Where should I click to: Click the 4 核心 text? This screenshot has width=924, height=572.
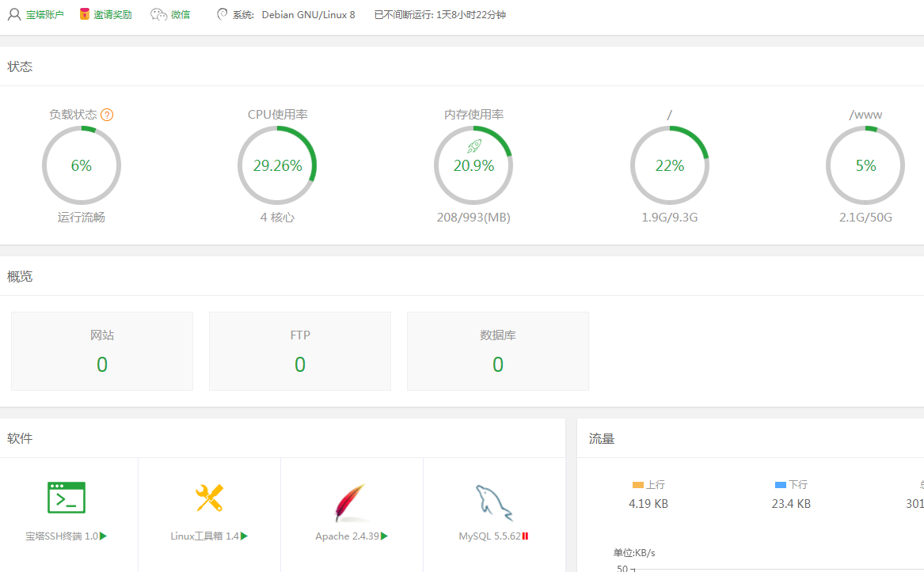click(x=278, y=218)
